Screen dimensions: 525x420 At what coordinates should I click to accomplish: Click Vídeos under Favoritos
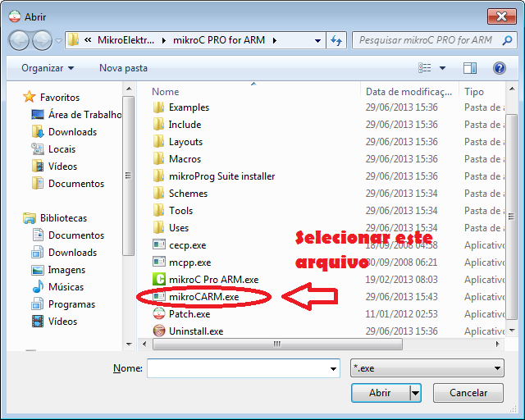(x=62, y=167)
